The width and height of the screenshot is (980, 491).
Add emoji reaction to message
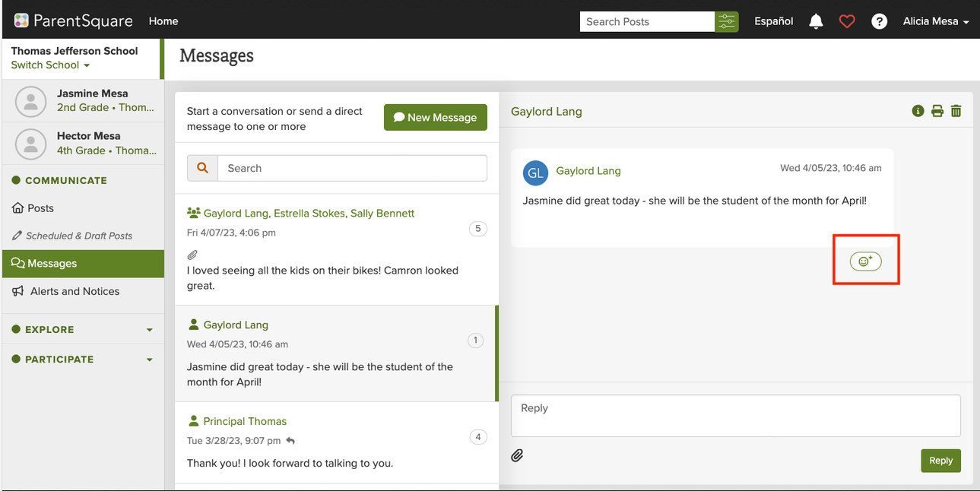coord(865,261)
